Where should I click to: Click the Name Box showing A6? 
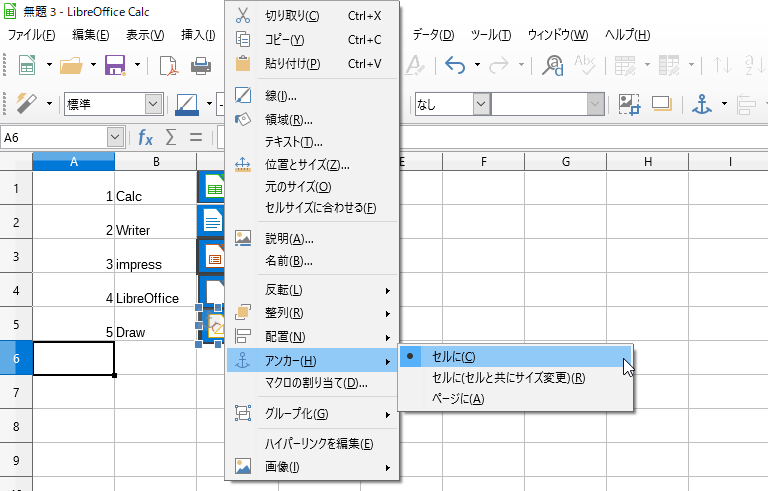54,138
